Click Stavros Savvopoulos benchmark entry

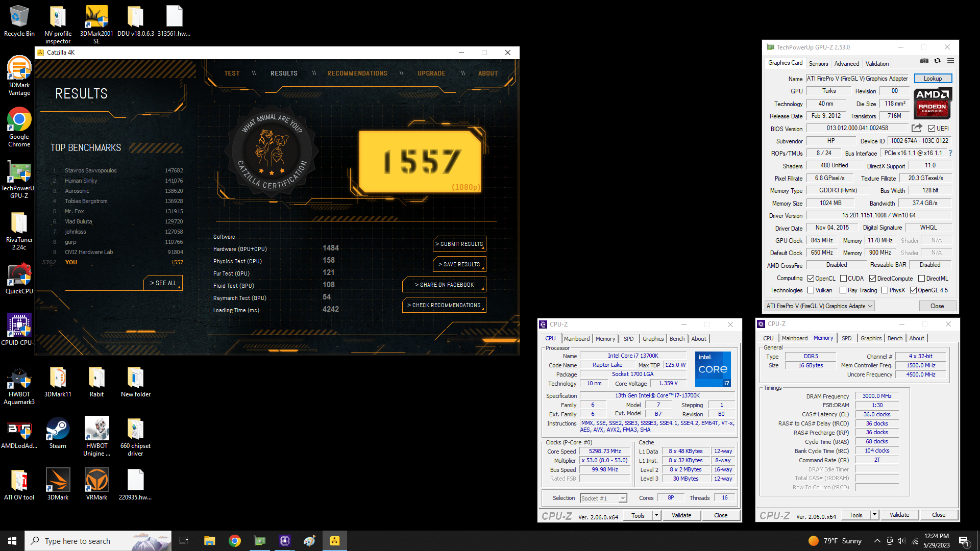[x=117, y=170]
